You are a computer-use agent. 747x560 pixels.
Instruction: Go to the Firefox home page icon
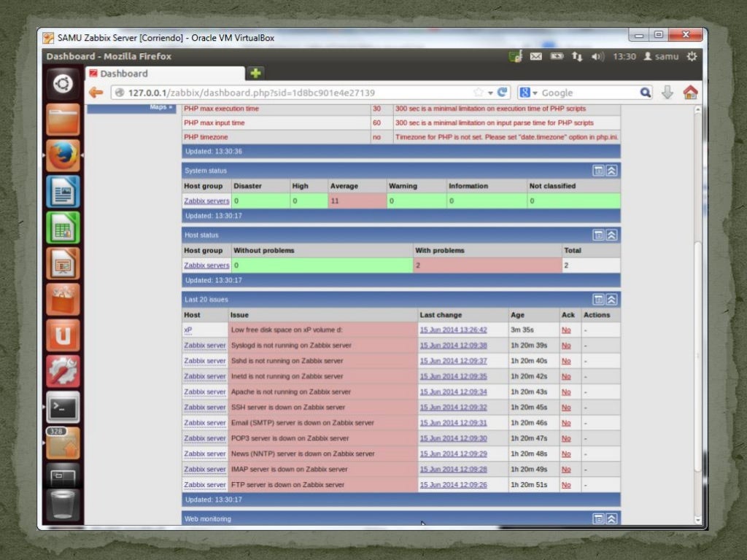(x=690, y=93)
